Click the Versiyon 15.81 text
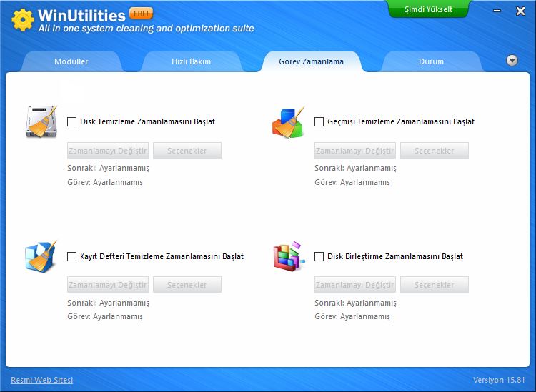This screenshot has width=536, height=392. (499, 380)
